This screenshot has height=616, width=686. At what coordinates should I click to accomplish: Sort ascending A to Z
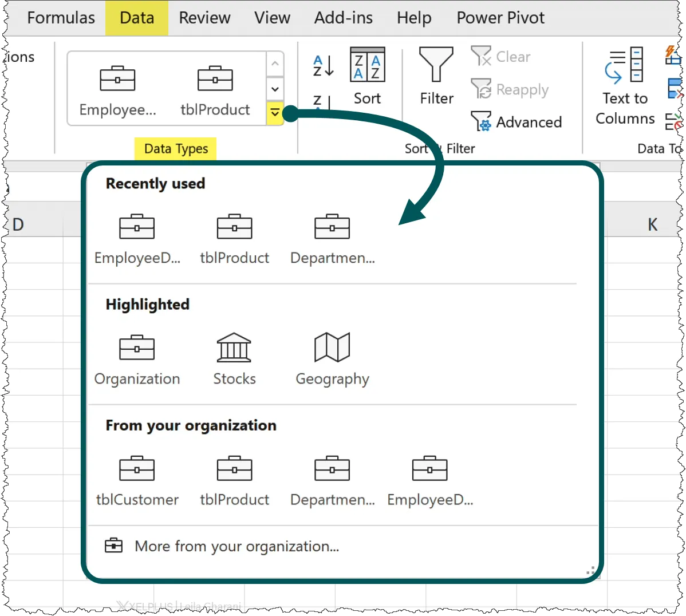point(323,66)
